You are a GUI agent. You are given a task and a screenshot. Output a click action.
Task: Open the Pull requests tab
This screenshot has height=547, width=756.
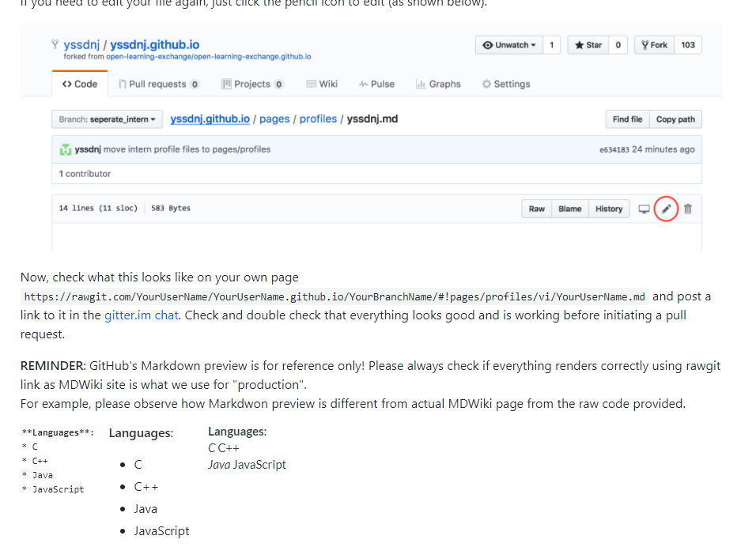pyautogui.click(x=159, y=84)
